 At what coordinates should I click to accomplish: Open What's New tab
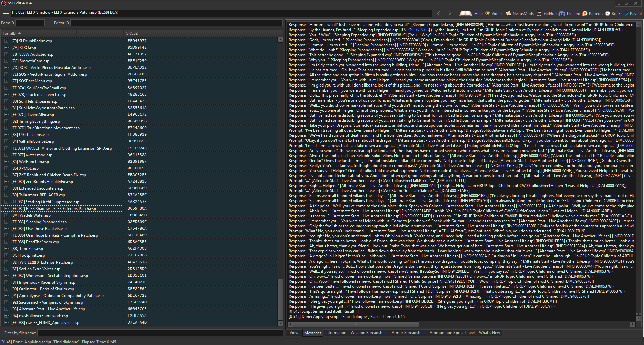pyautogui.click(x=489, y=333)
